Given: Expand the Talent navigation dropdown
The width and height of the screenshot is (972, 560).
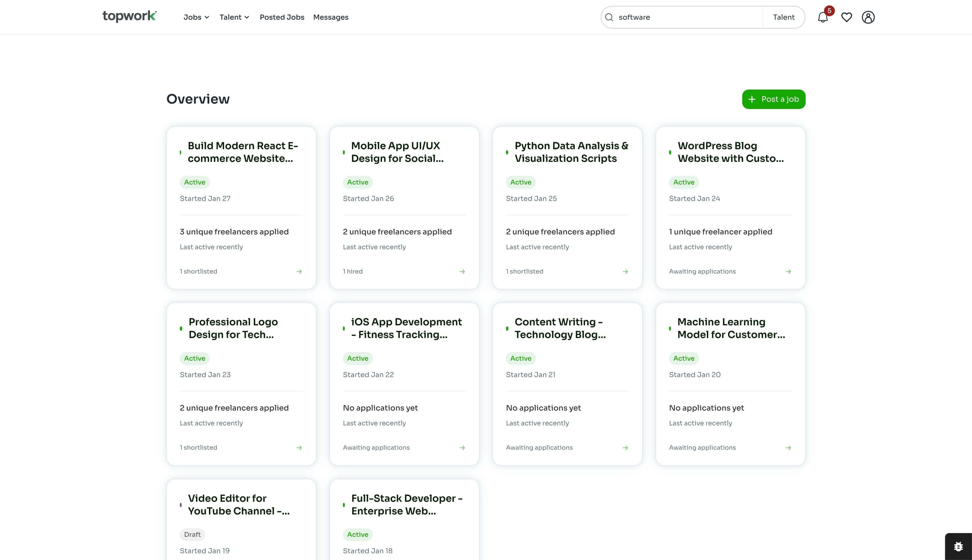Looking at the screenshot, I should click(234, 17).
